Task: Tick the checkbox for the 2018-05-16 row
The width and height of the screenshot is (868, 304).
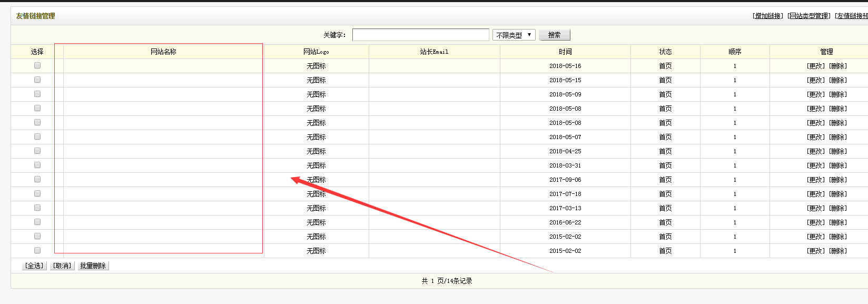Action: tap(37, 66)
